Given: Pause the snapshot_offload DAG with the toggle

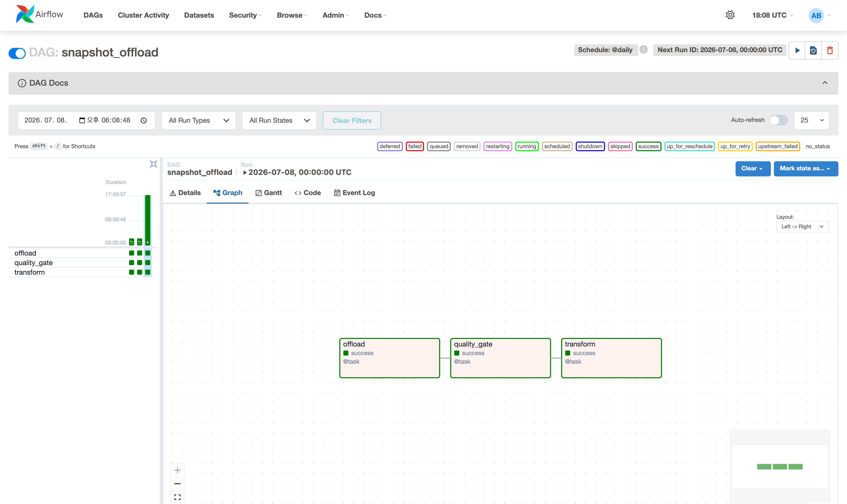Looking at the screenshot, I should (17, 53).
